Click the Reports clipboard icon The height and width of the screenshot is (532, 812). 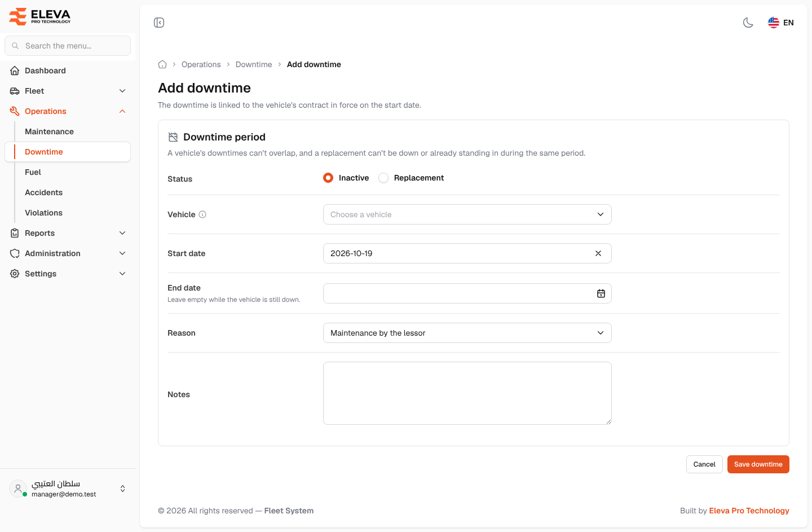pos(15,233)
